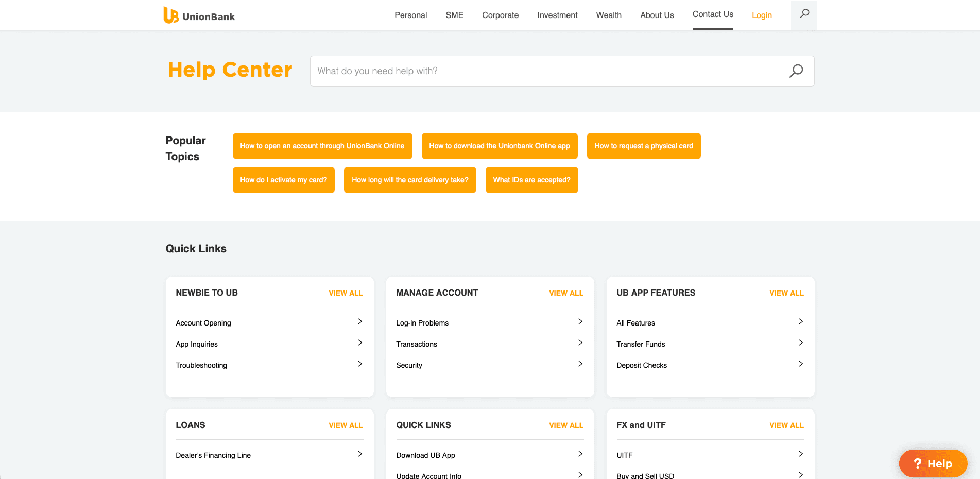980x479 pixels.
Task: Open the Transactions link
Action: (x=417, y=344)
